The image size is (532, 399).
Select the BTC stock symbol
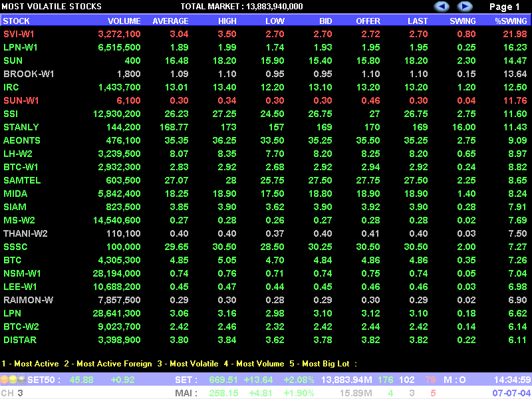click(x=13, y=260)
